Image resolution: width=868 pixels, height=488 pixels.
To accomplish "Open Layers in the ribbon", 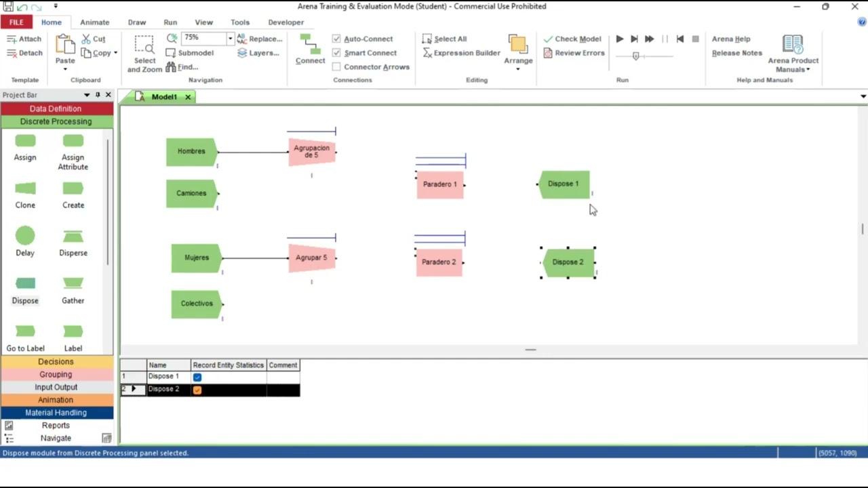I will click(x=258, y=53).
